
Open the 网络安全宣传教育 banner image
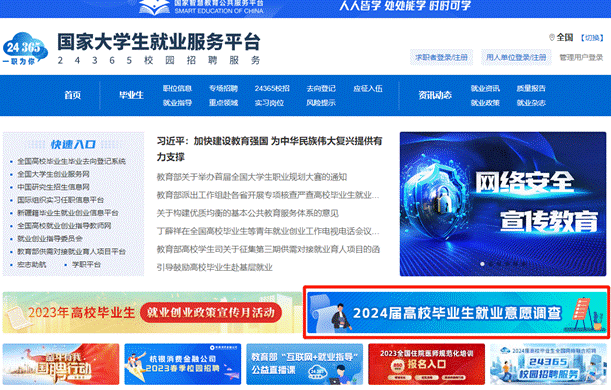click(503, 204)
